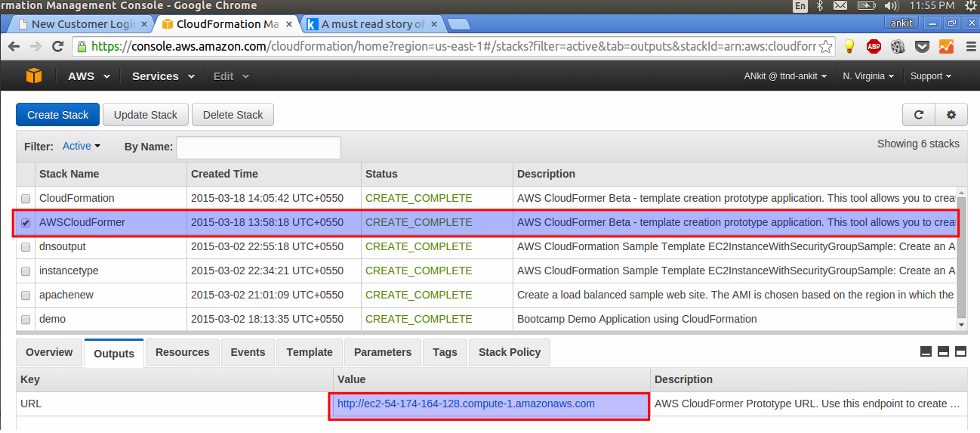Click the AWS orange cube logo
This screenshot has width=980, height=433.
click(34, 76)
